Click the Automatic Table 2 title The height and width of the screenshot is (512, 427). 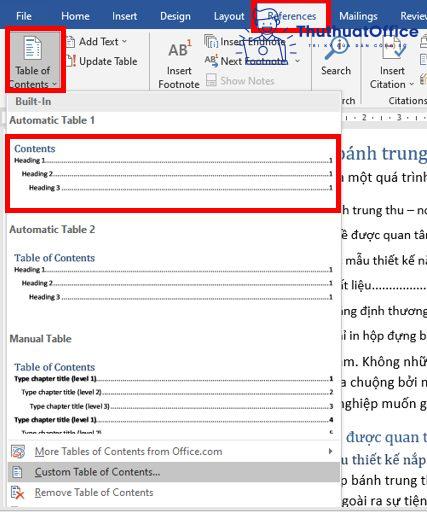[x=52, y=229]
